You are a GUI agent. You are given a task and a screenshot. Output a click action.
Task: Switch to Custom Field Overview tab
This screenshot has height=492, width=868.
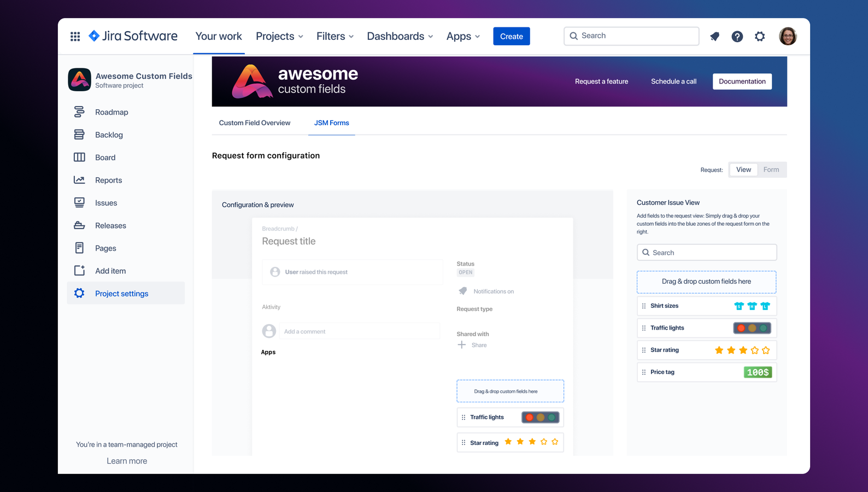coord(255,123)
